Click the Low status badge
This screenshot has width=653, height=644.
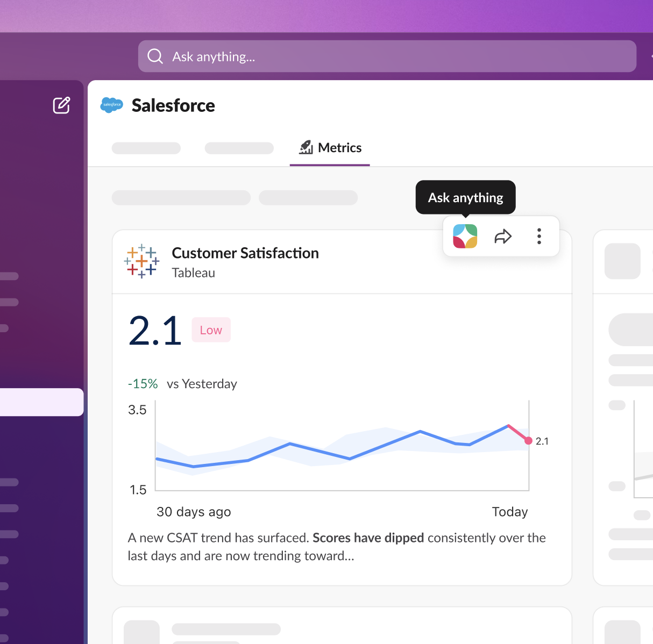pyautogui.click(x=211, y=330)
